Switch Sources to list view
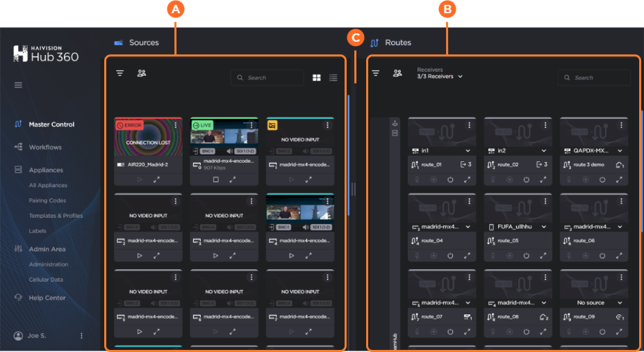The image size is (644, 352). (333, 78)
